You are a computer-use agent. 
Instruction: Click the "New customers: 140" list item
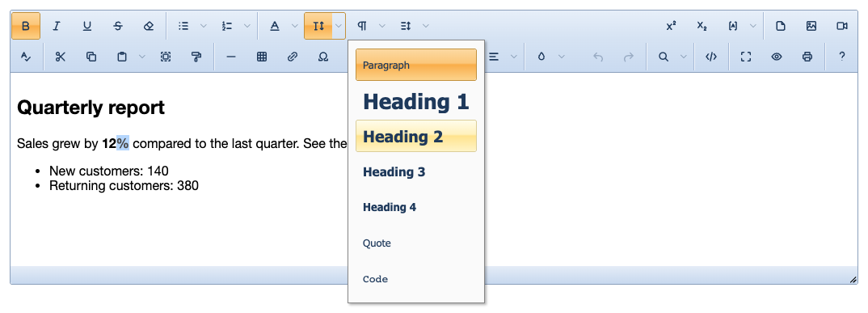tap(108, 171)
